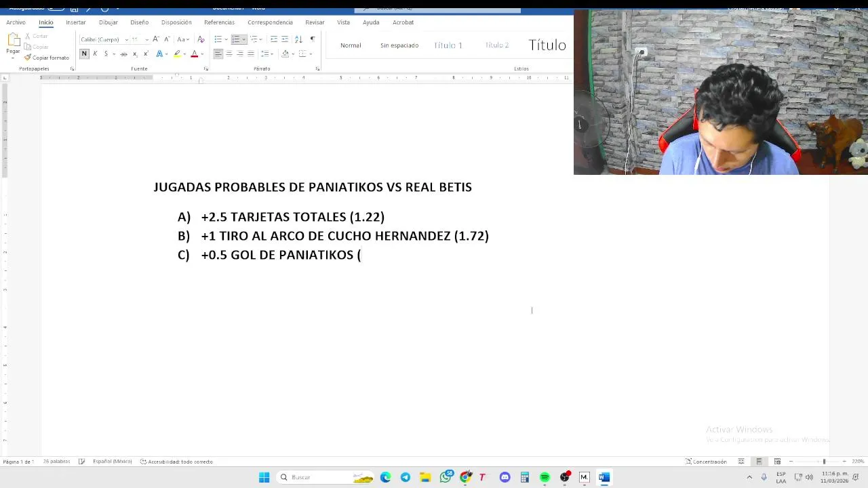Apply the large Título style
The height and width of the screenshot is (488, 868).
coord(547,45)
